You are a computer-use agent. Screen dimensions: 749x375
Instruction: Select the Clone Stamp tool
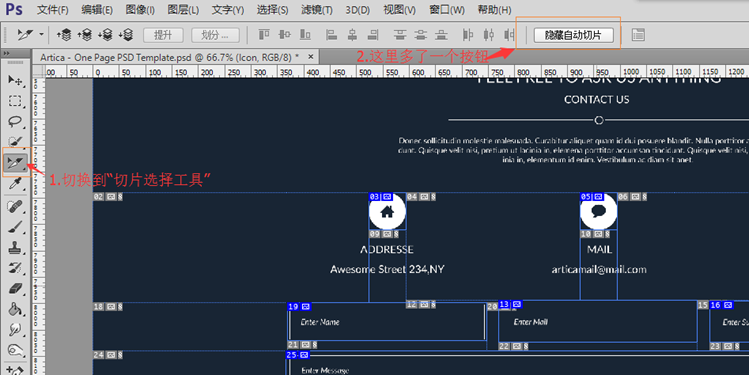pyautogui.click(x=15, y=247)
